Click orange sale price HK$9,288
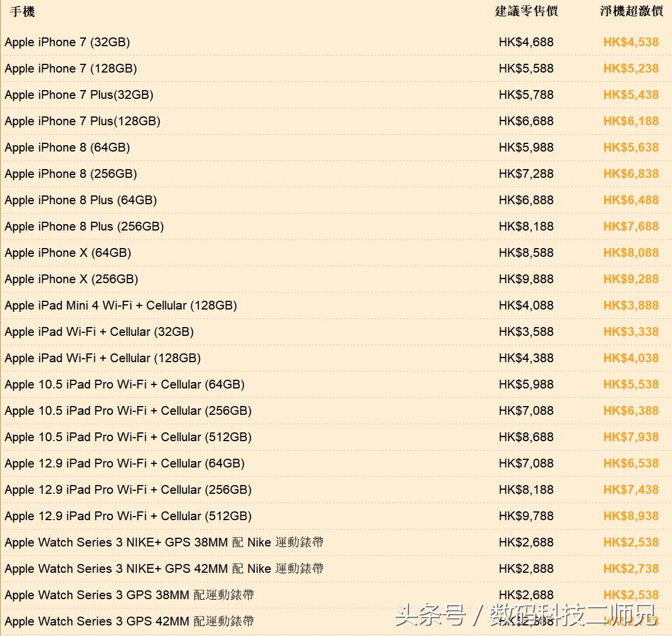The image size is (672, 636). [x=631, y=279]
